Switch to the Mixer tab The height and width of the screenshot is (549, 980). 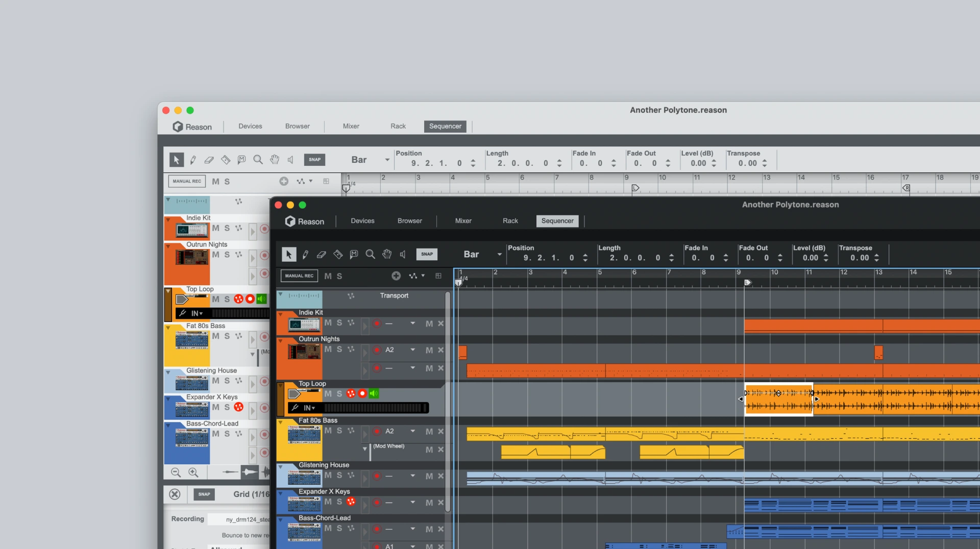[x=462, y=220]
